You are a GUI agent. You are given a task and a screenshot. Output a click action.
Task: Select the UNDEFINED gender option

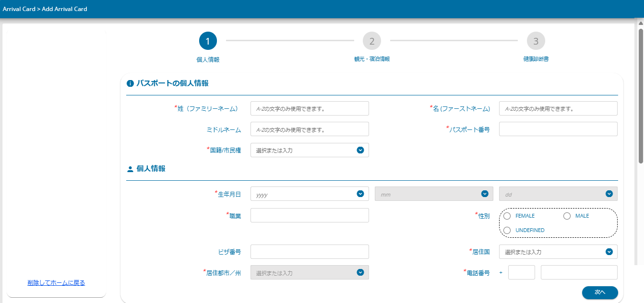pyautogui.click(x=507, y=230)
